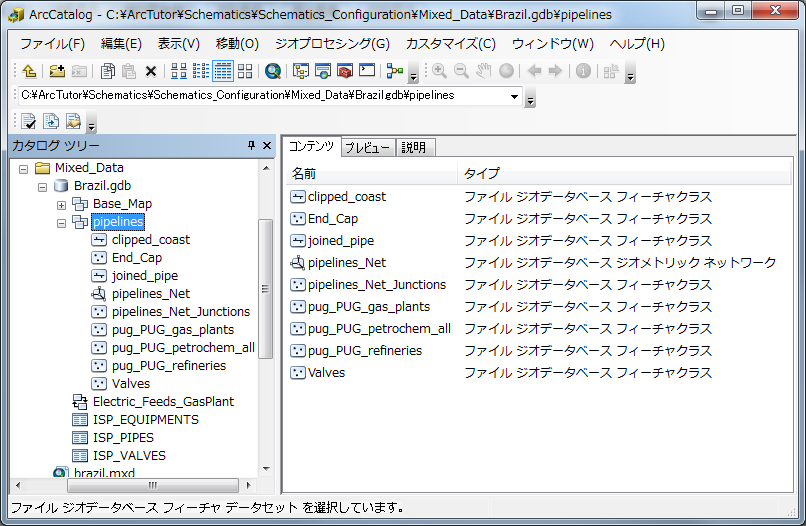Click scroll down arrow in catalog tree
The height and width of the screenshot is (526, 806).
coord(266,468)
